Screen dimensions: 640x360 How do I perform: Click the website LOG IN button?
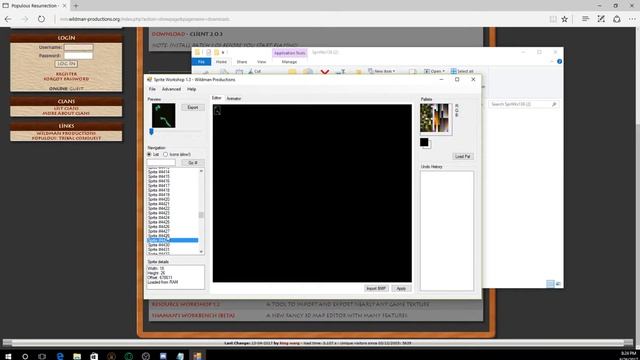[x=66, y=64]
